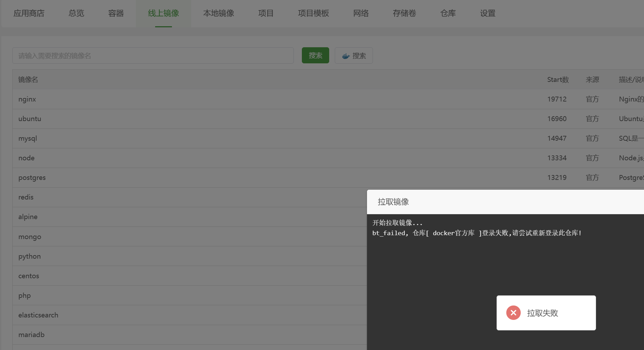
Task: Click 官方 source in the mysql row
Action: click(x=592, y=138)
